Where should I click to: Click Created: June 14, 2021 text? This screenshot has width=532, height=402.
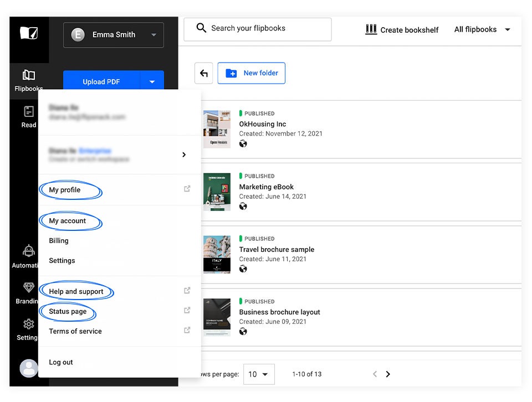pos(273,196)
